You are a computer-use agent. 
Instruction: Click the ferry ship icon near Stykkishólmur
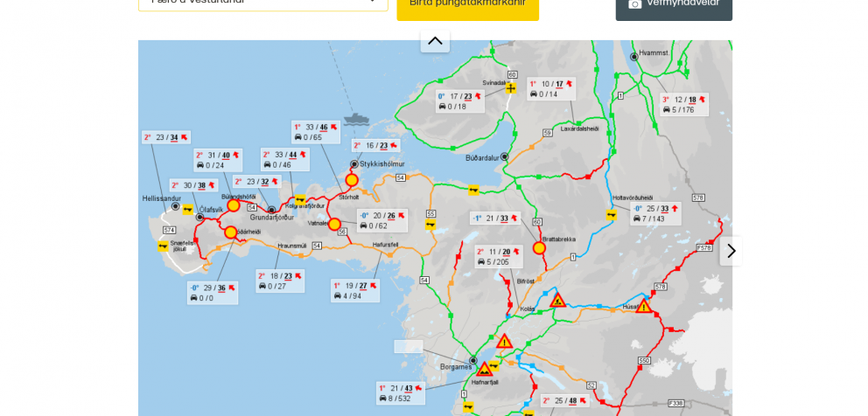click(356, 119)
